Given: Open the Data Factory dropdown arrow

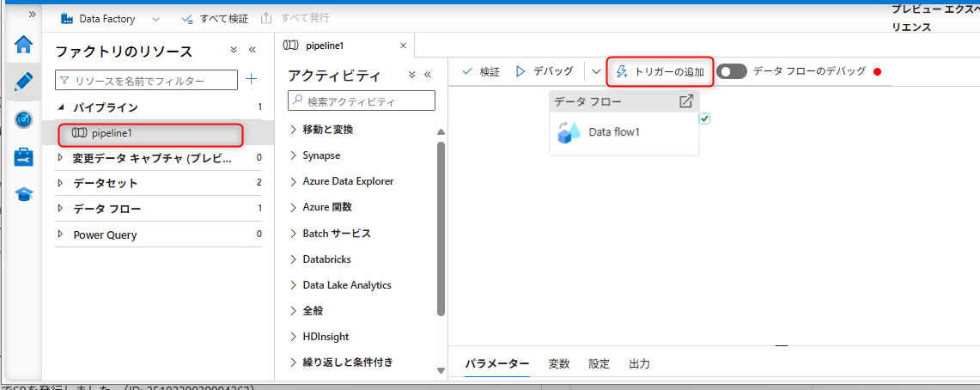Looking at the screenshot, I should 155,20.
